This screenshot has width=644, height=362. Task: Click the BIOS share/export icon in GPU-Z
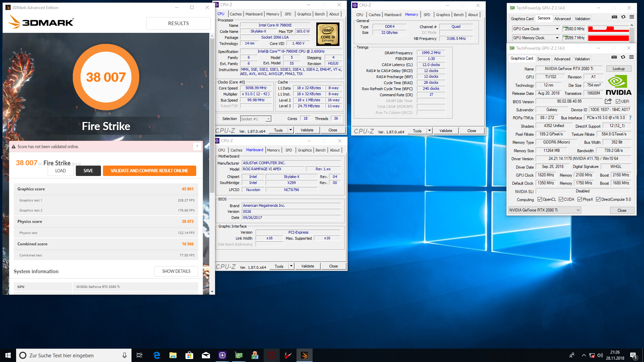(x=608, y=101)
